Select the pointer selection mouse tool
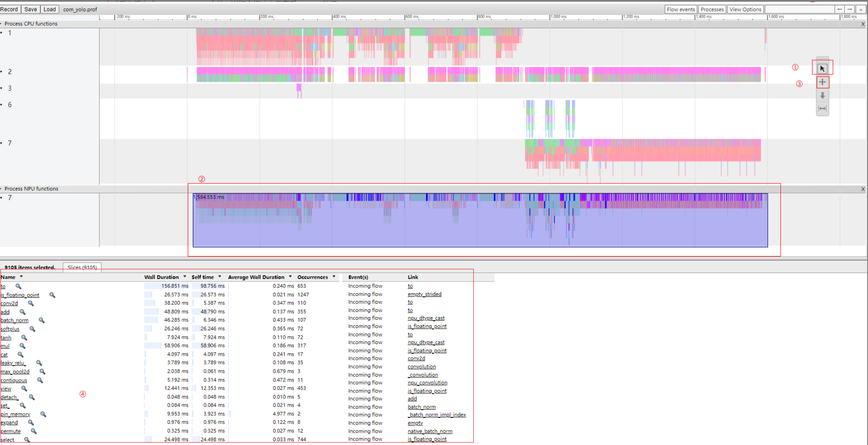Screen dimensions: 868x445 [822, 68]
